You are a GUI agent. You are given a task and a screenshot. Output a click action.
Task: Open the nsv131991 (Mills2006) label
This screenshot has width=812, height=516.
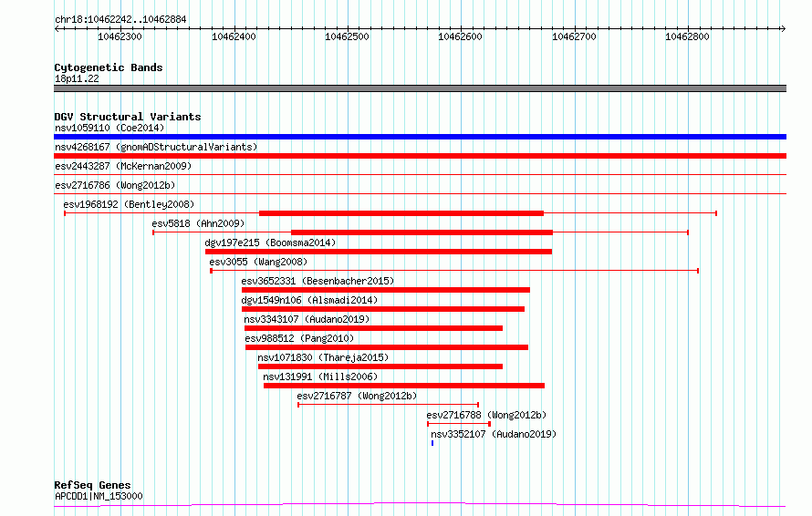[320, 377]
